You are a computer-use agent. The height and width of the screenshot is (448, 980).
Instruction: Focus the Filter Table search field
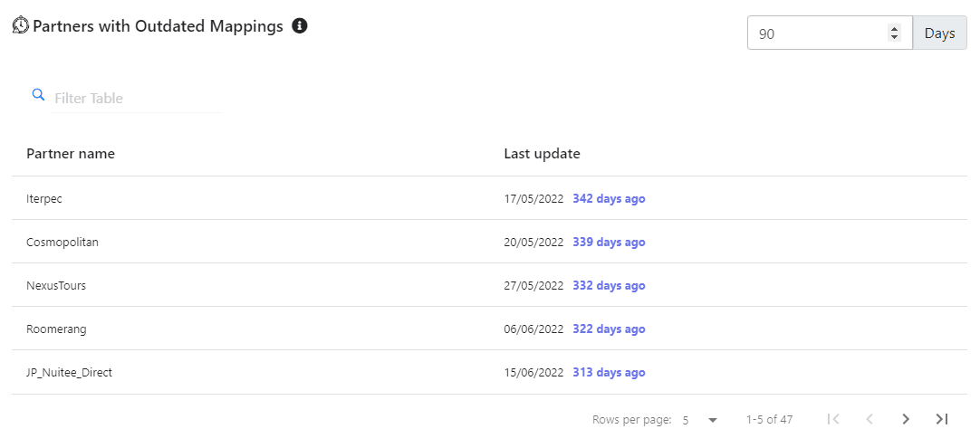click(136, 98)
